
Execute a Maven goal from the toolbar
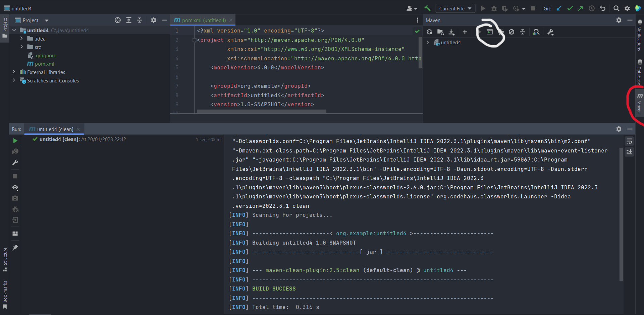point(490,32)
